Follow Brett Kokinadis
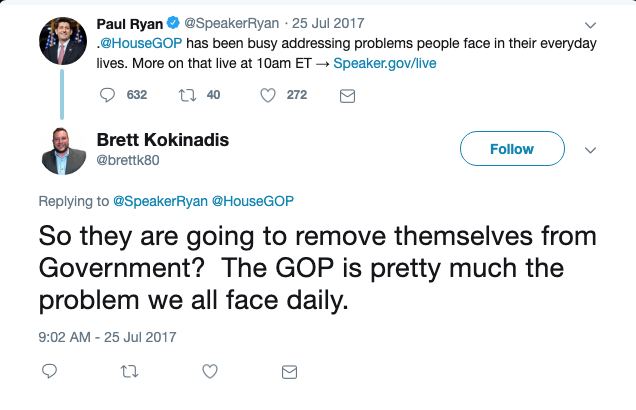 (x=511, y=149)
